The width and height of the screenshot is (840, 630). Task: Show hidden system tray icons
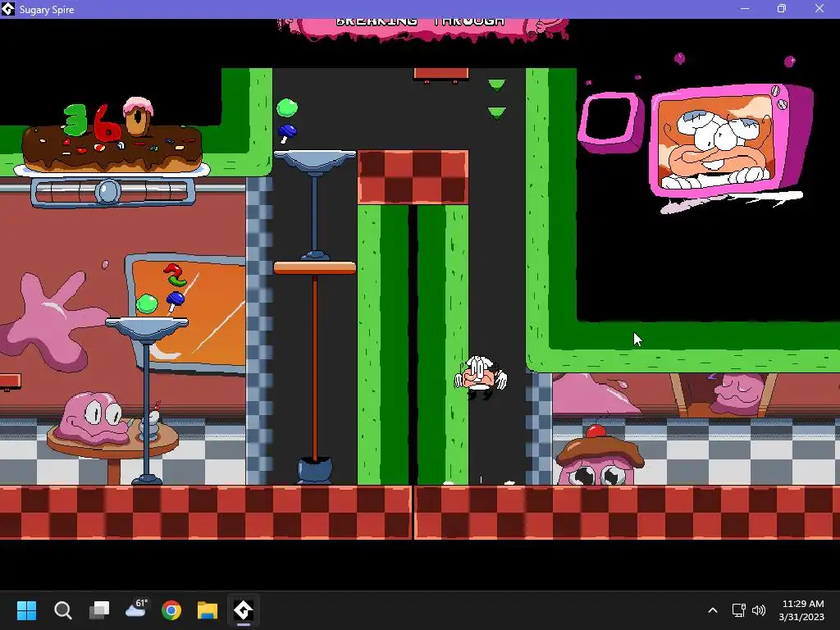point(713,610)
